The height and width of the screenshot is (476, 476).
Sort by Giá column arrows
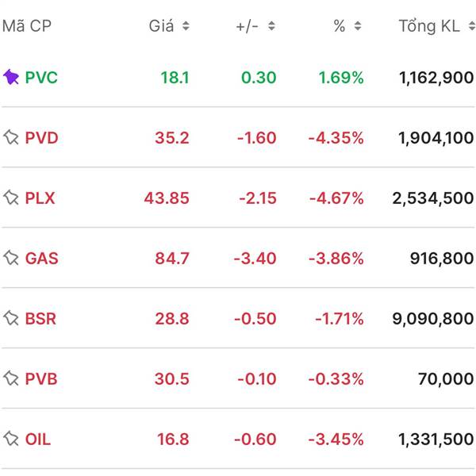[186, 26]
